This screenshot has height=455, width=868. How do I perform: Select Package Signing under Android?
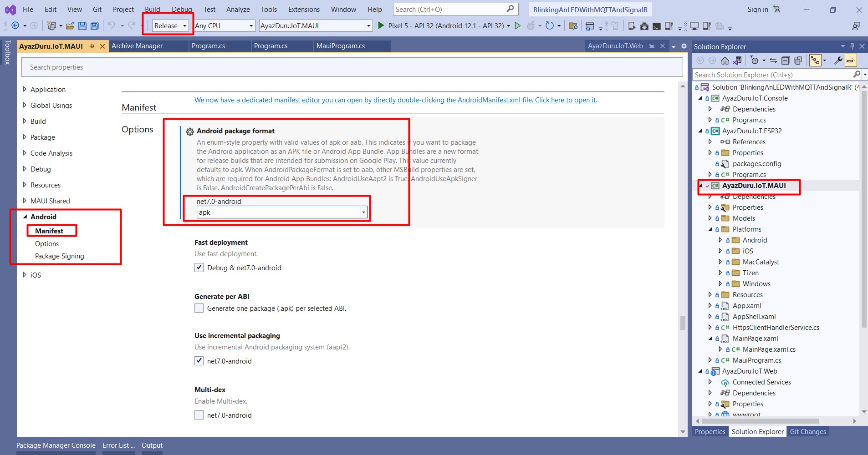tap(60, 256)
